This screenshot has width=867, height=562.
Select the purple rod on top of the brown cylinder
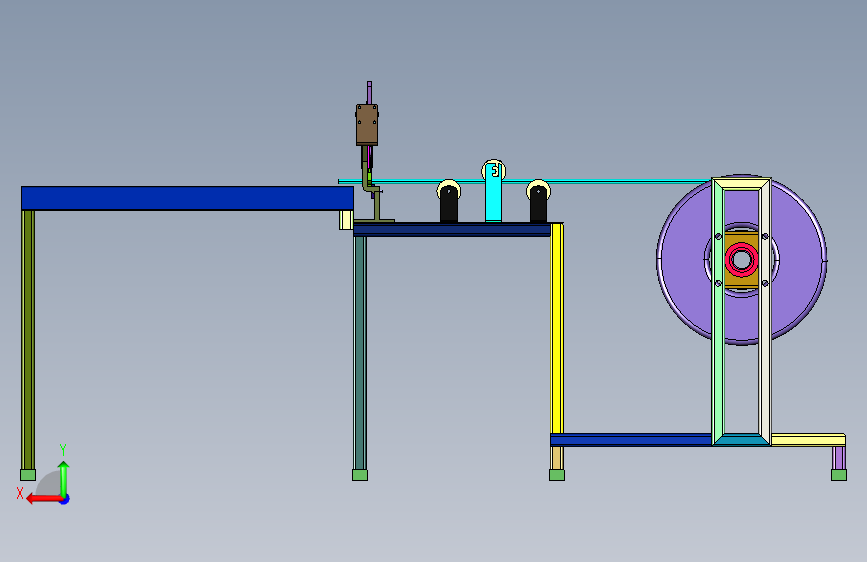[x=369, y=92]
